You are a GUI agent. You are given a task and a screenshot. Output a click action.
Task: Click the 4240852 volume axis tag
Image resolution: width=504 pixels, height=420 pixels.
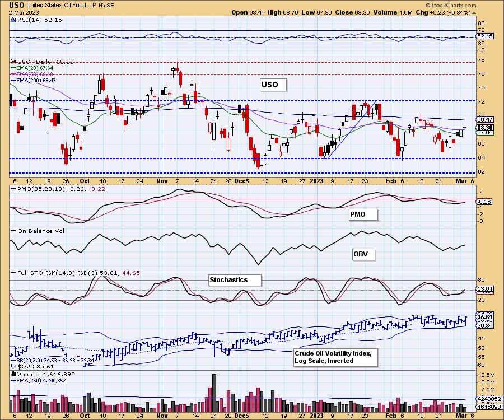point(489,399)
